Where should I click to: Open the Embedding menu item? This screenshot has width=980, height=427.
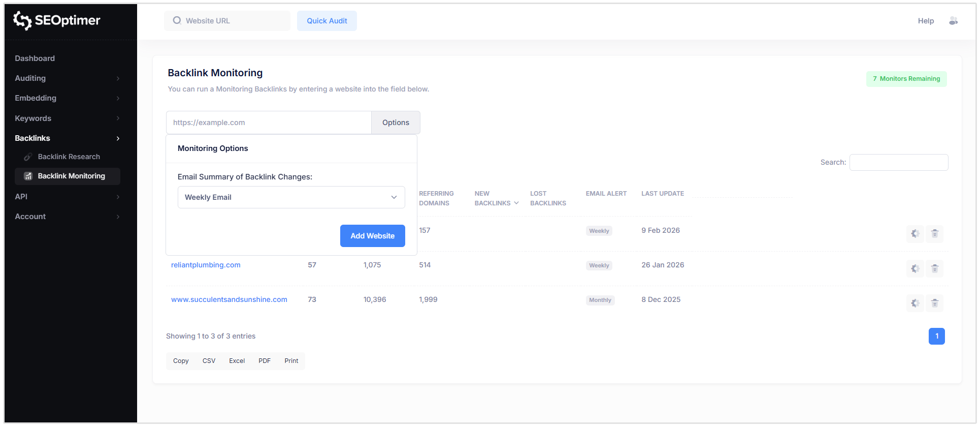pyautogui.click(x=36, y=98)
